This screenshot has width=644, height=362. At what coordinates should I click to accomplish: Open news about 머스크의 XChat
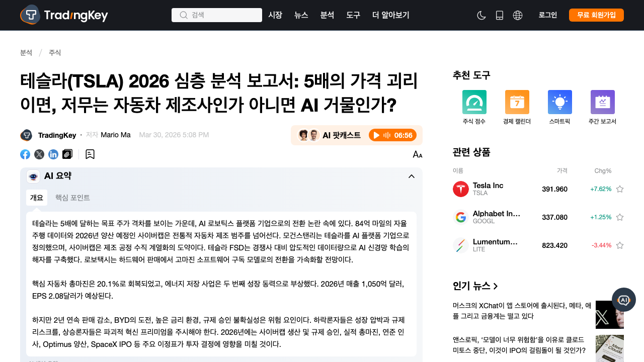[x=522, y=311]
